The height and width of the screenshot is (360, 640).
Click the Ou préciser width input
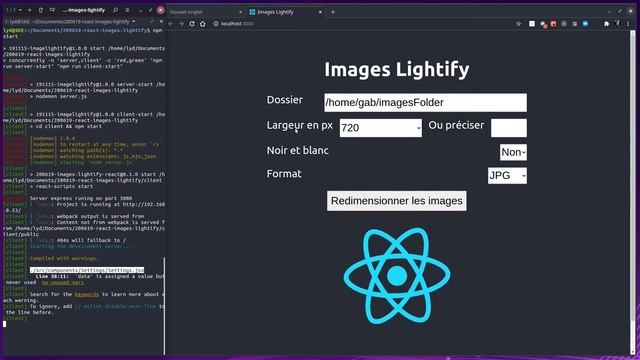509,128
